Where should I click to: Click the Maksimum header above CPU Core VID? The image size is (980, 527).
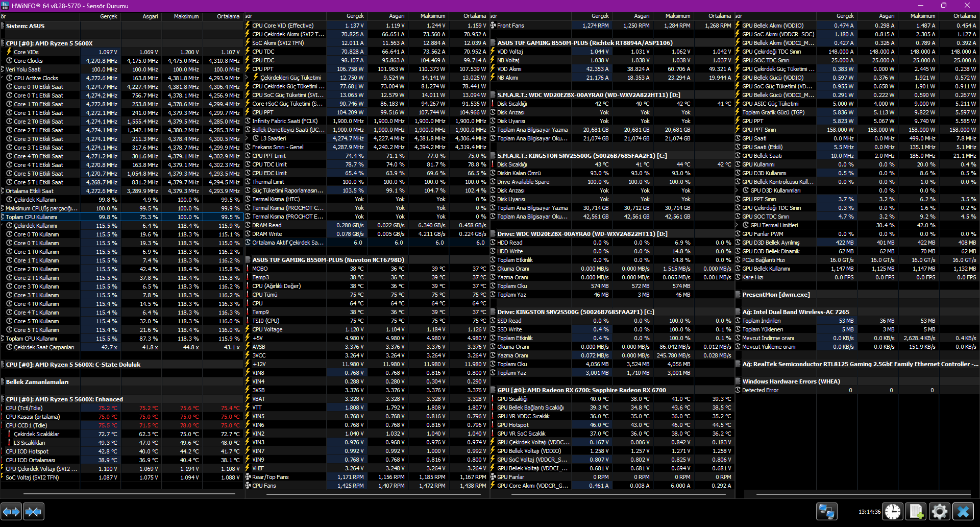[x=433, y=16]
